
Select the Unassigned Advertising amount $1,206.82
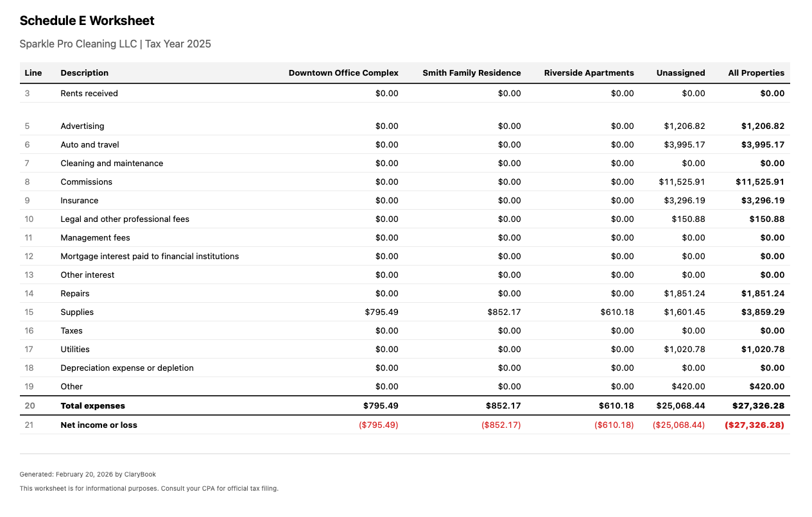[x=684, y=126]
